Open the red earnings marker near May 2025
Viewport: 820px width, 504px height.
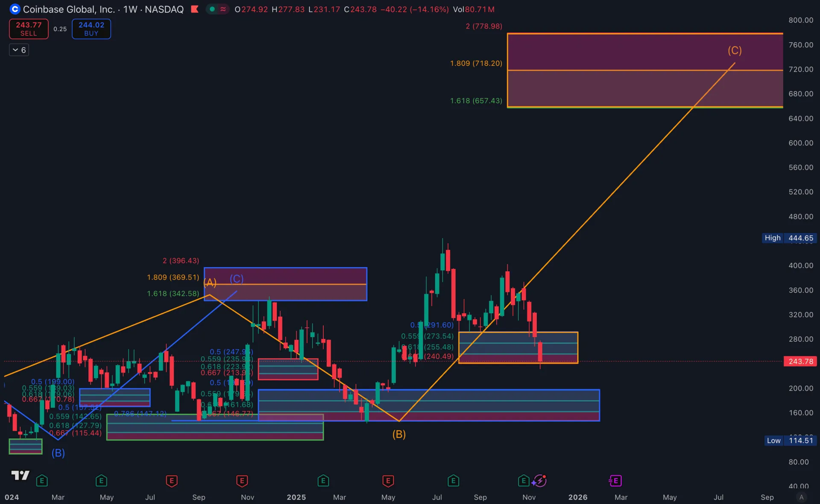pos(388,481)
